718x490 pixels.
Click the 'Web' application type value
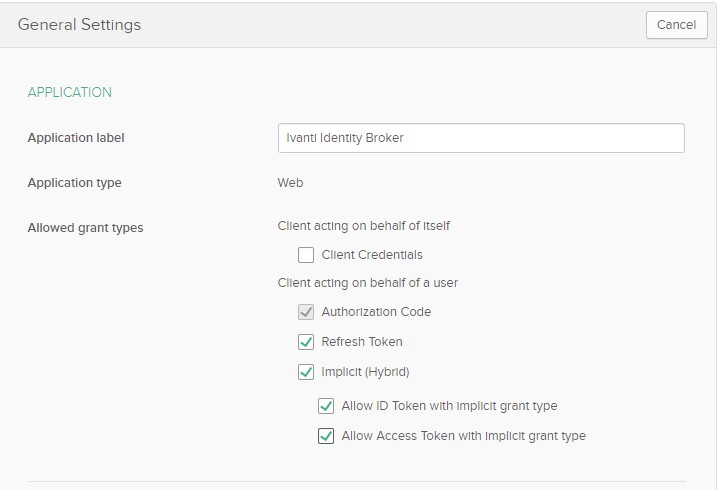(290, 183)
